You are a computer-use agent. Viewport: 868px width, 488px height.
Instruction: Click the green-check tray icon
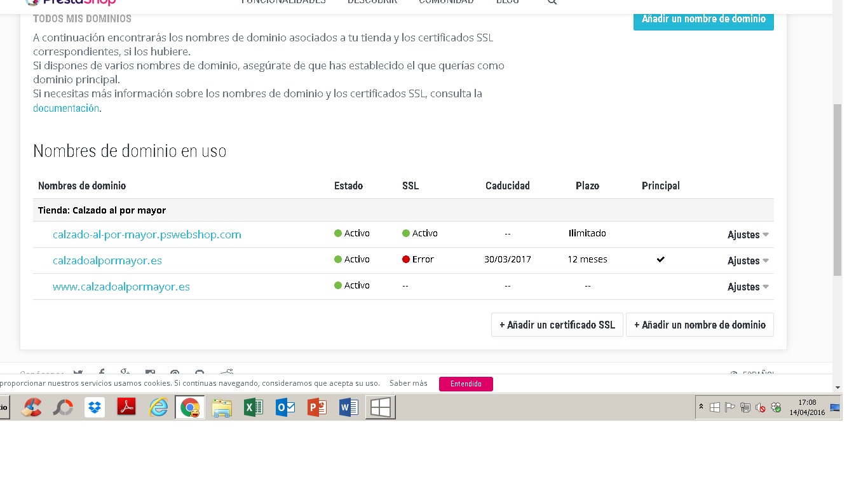[776, 407]
